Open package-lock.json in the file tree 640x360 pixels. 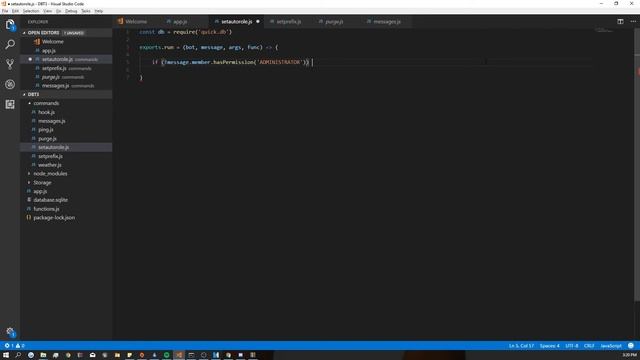[54, 218]
